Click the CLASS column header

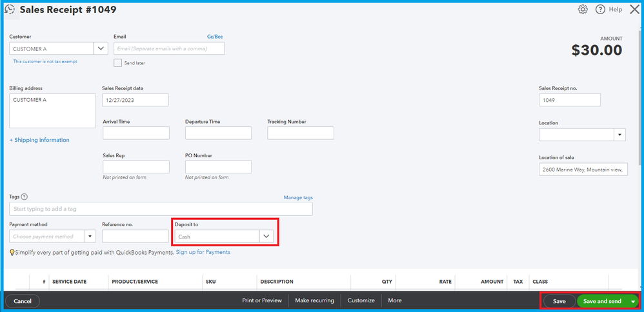pos(540,282)
